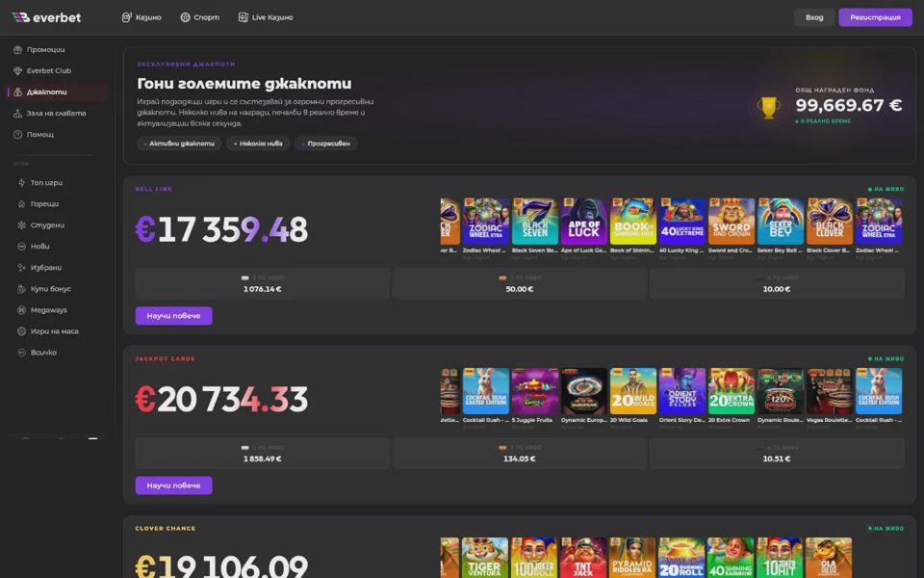Open Купи бонус games category
The image size is (924, 578).
[51, 289]
